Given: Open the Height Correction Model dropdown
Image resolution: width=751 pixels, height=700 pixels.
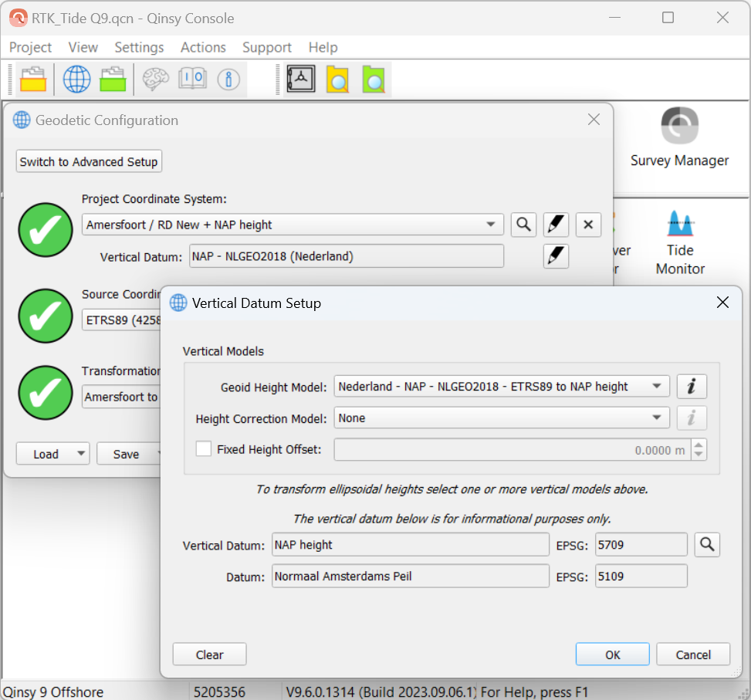Looking at the screenshot, I should tap(657, 418).
